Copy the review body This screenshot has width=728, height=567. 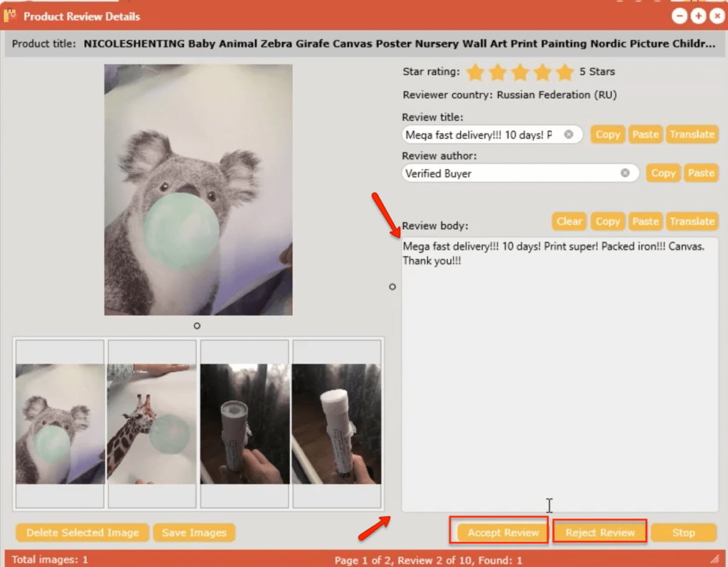[x=608, y=221]
